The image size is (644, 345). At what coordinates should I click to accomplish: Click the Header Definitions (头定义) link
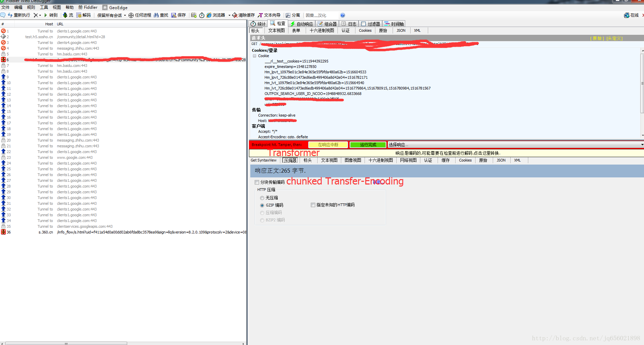tap(614, 38)
